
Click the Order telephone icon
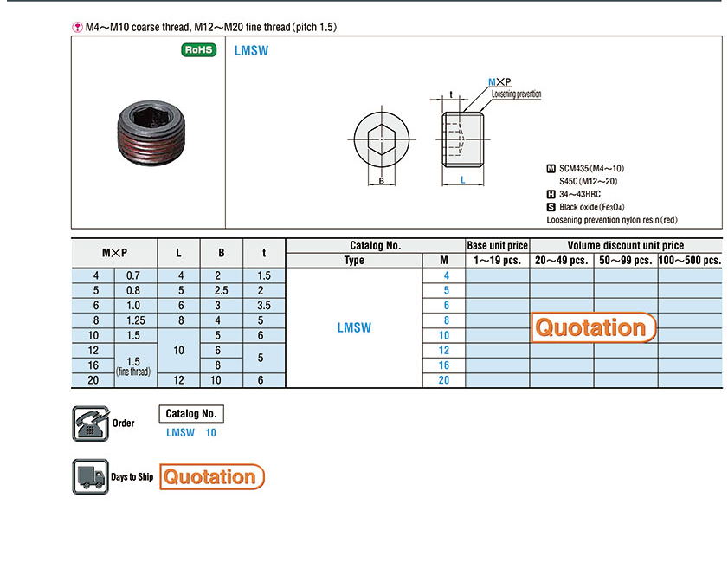89,424
